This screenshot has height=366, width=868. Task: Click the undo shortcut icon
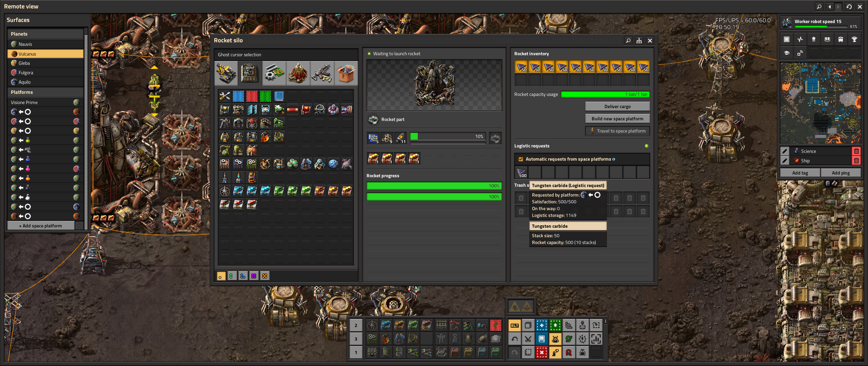pos(515,339)
